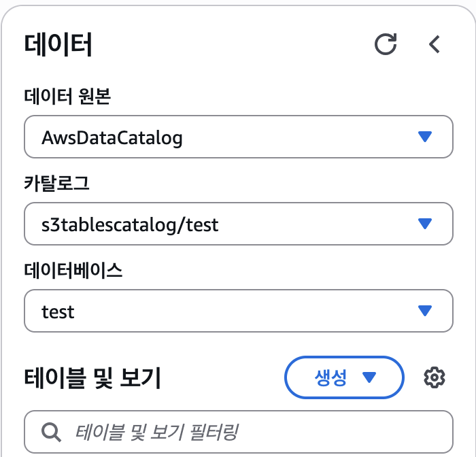Click the s3tablescatalog/test catalog value
Image resolution: width=476 pixels, height=457 pixels.
[x=130, y=224]
